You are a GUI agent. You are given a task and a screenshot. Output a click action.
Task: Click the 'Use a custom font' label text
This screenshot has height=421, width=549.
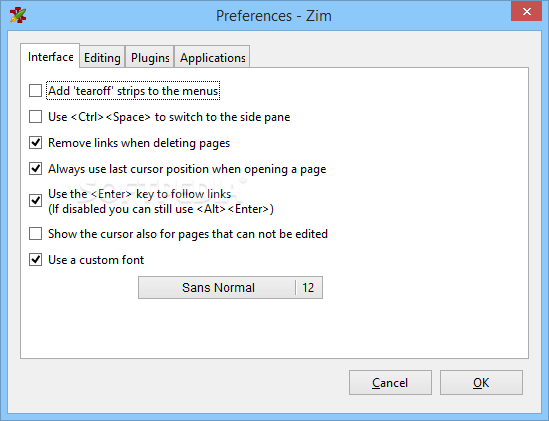(96, 260)
